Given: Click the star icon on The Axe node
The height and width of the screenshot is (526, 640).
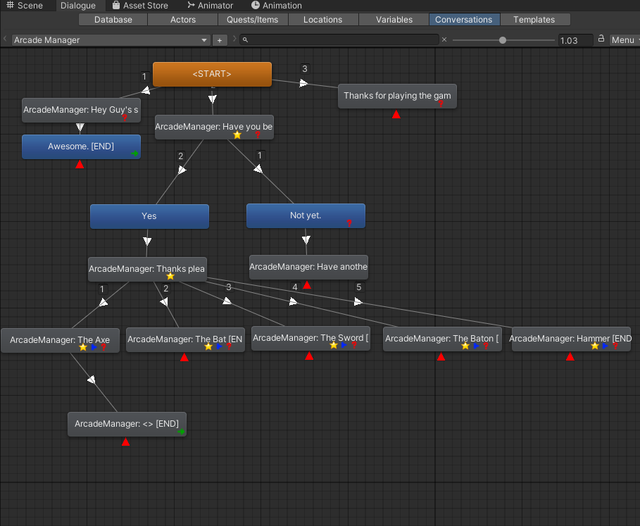Looking at the screenshot, I should [x=83, y=347].
